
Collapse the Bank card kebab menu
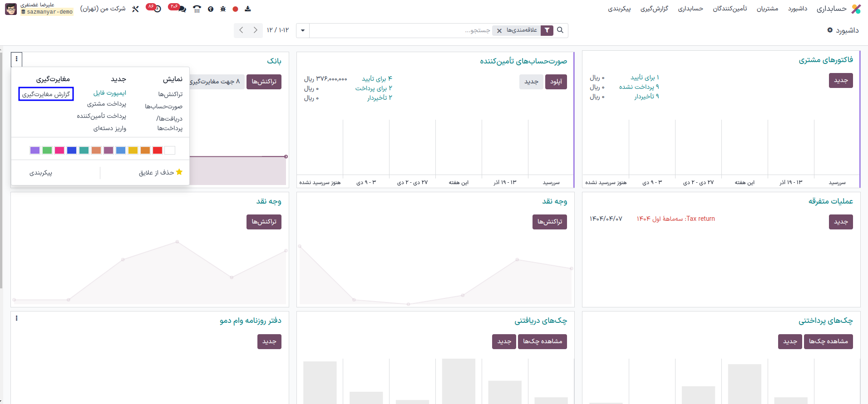point(17,59)
